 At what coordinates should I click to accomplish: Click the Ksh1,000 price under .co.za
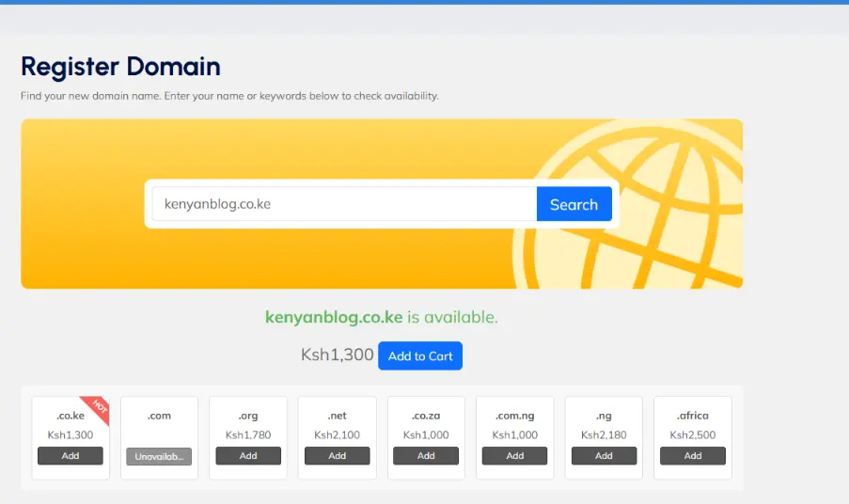click(426, 434)
